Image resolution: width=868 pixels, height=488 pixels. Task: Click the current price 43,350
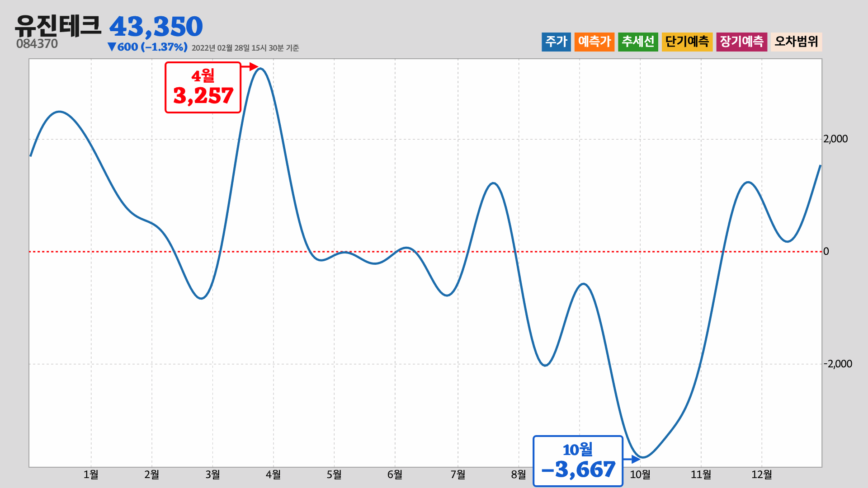156,27
